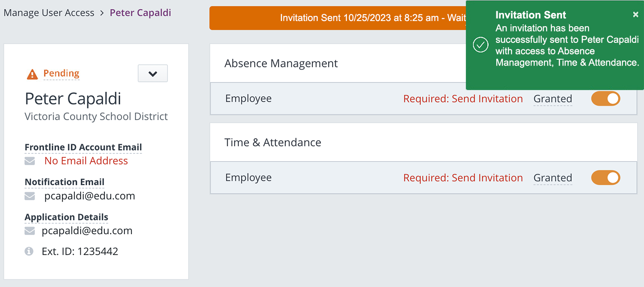
Task: Click the envelope icon under Notification Email
Action: pos(30,196)
